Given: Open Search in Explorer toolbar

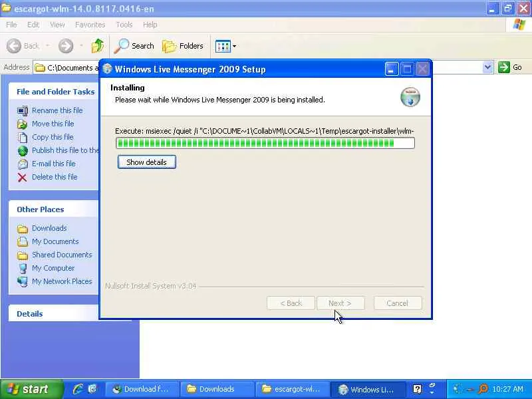Looking at the screenshot, I should coord(134,46).
